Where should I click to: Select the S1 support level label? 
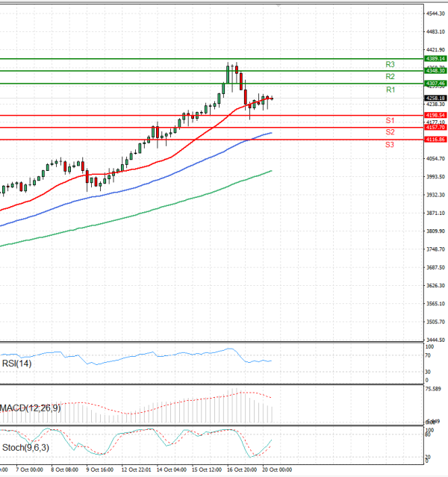(390, 121)
